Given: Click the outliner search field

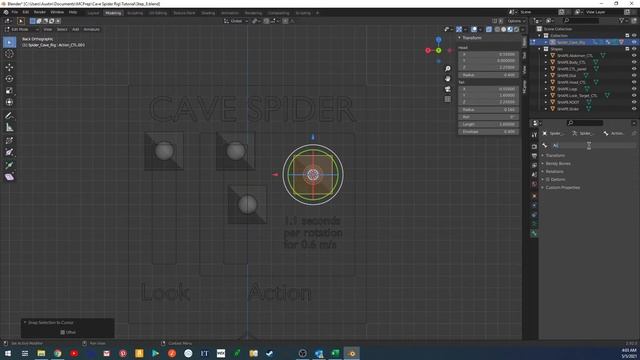Looking at the screenshot, I should [581, 20].
